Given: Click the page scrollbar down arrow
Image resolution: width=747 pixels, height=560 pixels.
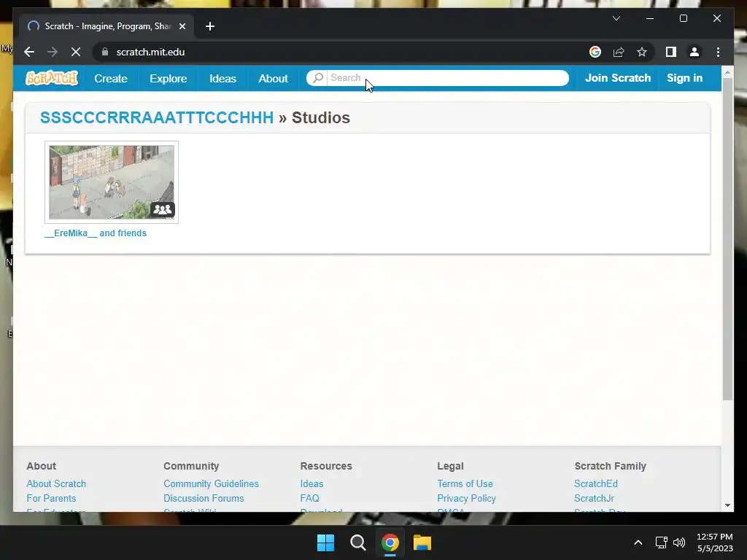Looking at the screenshot, I should pos(727,505).
